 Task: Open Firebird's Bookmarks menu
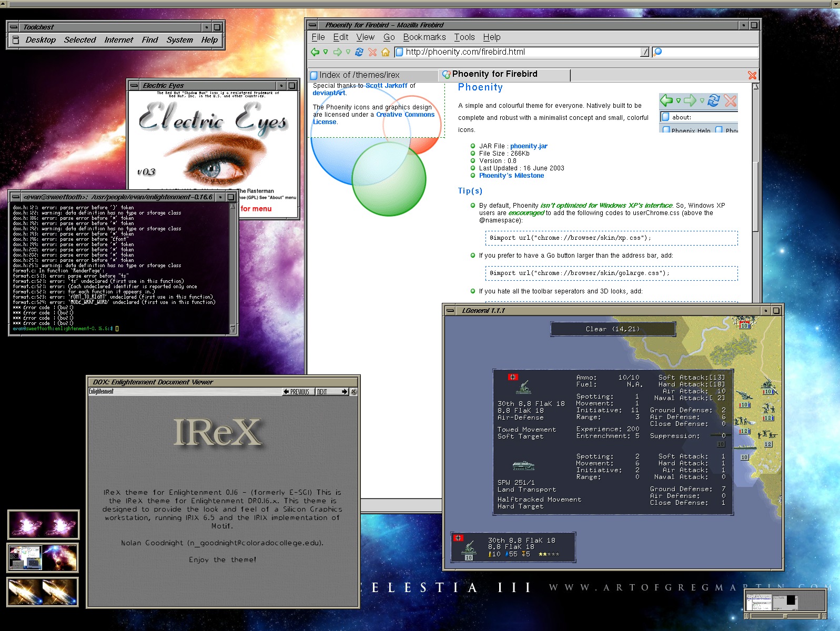(x=424, y=37)
